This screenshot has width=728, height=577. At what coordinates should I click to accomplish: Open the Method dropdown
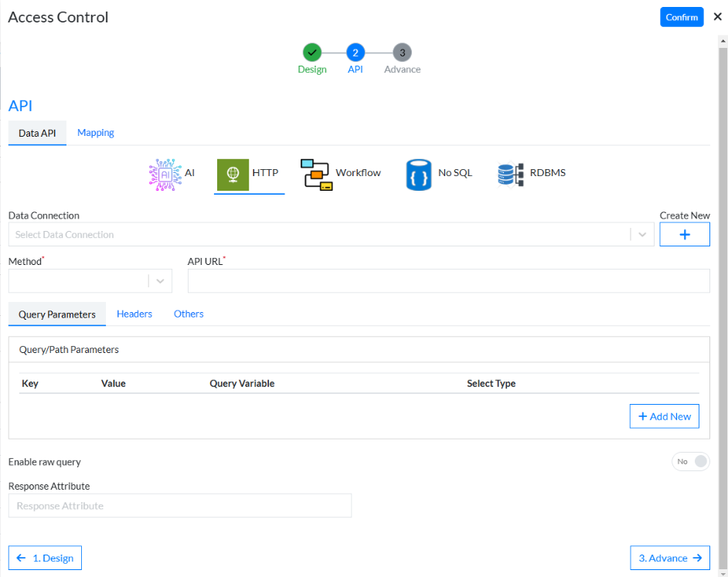[160, 281]
